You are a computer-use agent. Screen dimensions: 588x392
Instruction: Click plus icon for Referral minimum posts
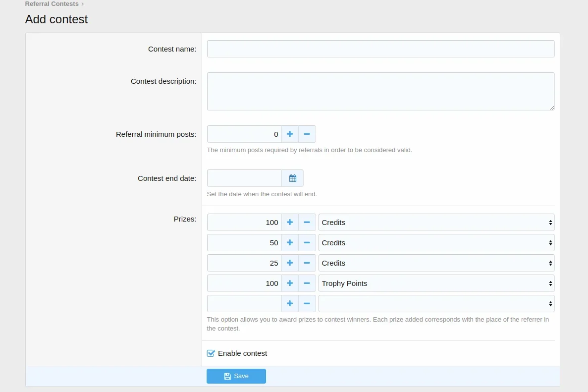tap(290, 134)
